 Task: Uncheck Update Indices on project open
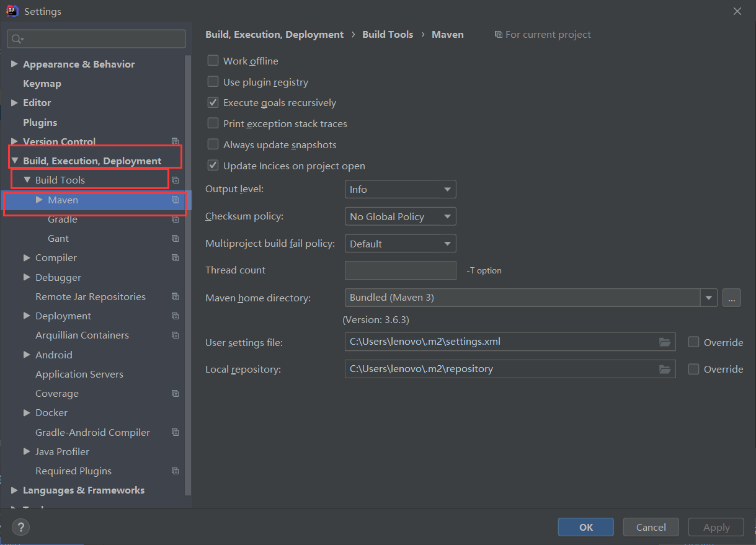[213, 166]
